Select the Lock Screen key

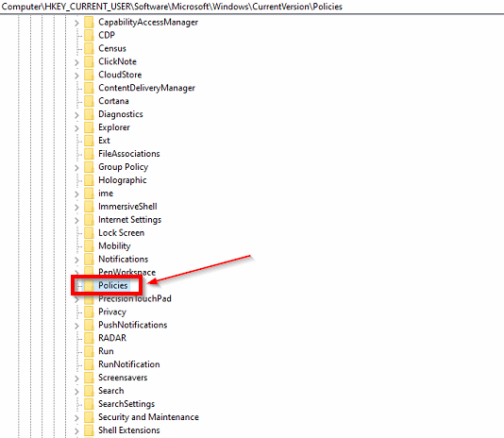tap(121, 233)
